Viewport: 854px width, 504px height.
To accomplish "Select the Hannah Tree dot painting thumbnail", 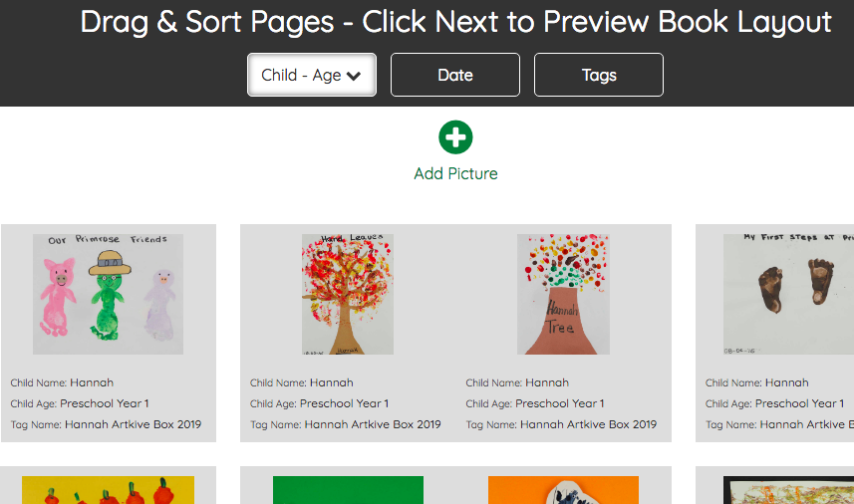I will [x=563, y=294].
